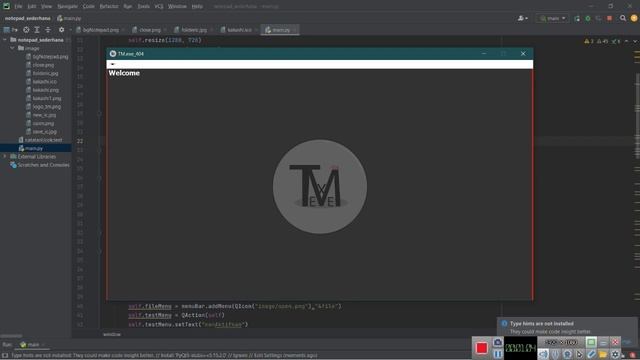Click the green Debug bug icon
The height and width of the screenshot is (360, 640).
pos(588,18)
